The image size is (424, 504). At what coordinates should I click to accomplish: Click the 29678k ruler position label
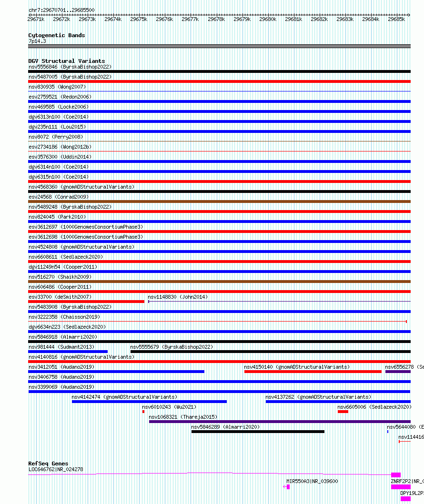216,19
